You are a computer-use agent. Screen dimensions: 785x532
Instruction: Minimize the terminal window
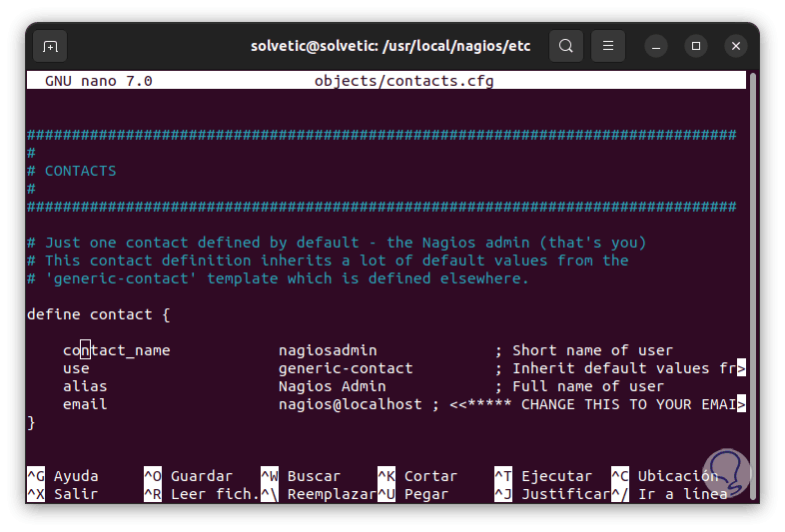(x=656, y=46)
